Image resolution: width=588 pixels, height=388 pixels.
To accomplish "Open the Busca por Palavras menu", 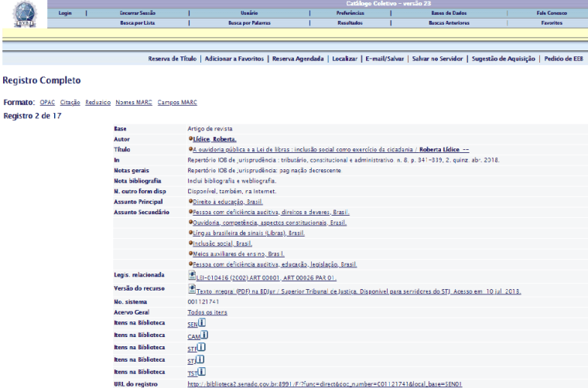I will coord(249,23).
